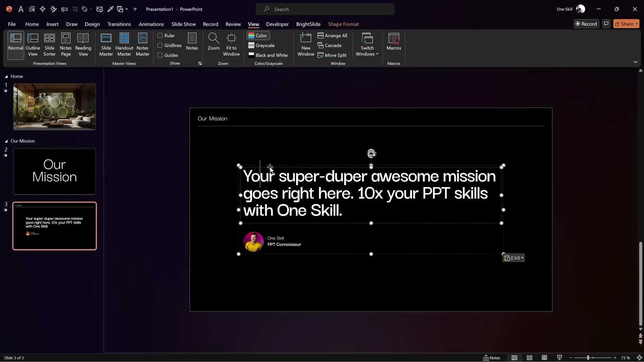Open the Customize Quick Access Toolbar arrow

135,9
